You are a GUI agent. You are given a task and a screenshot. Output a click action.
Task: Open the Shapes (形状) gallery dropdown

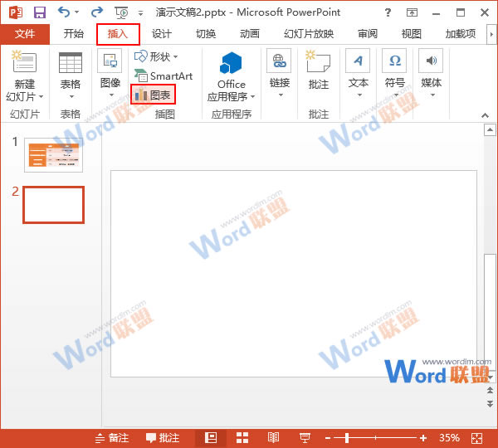[x=175, y=57]
